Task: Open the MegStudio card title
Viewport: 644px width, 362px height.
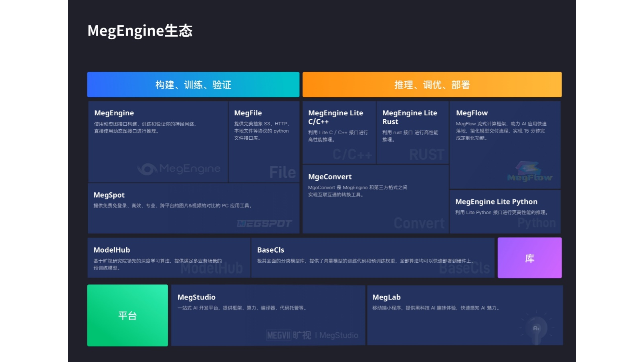Action: (x=196, y=297)
